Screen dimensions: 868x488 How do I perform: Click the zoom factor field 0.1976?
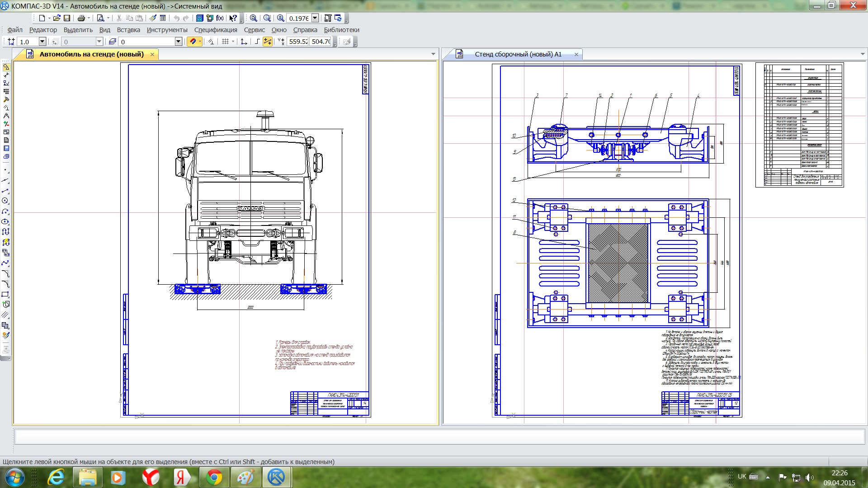(299, 18)
